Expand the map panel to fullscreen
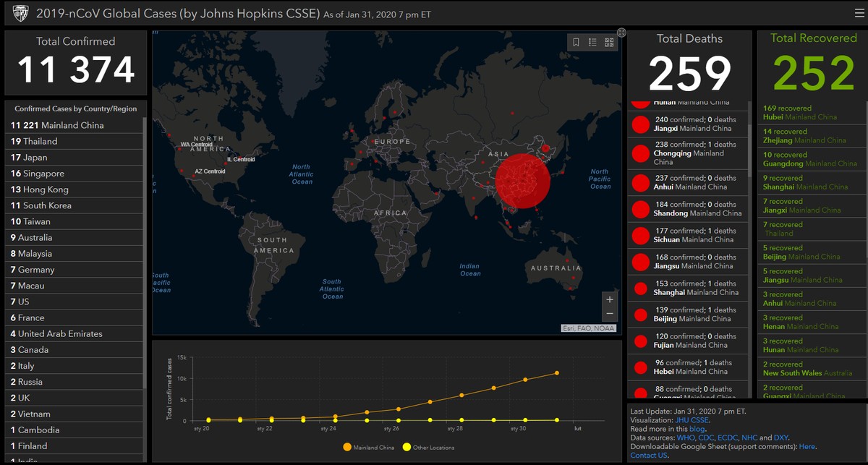The height and width of the screenshot is (465, 868). pyautogui.click(x=621, y=32)
